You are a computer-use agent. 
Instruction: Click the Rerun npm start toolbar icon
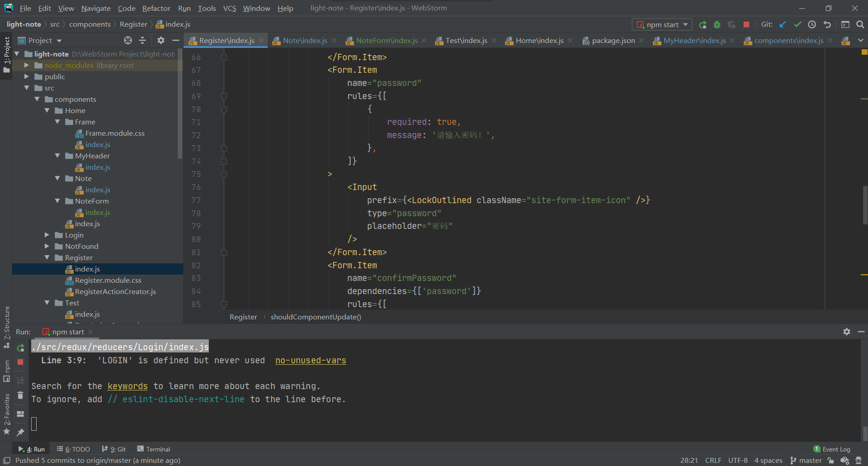[x=703, y=25]
